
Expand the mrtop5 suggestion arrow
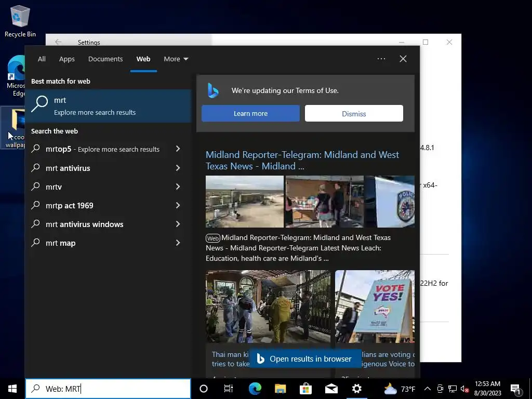178,149
